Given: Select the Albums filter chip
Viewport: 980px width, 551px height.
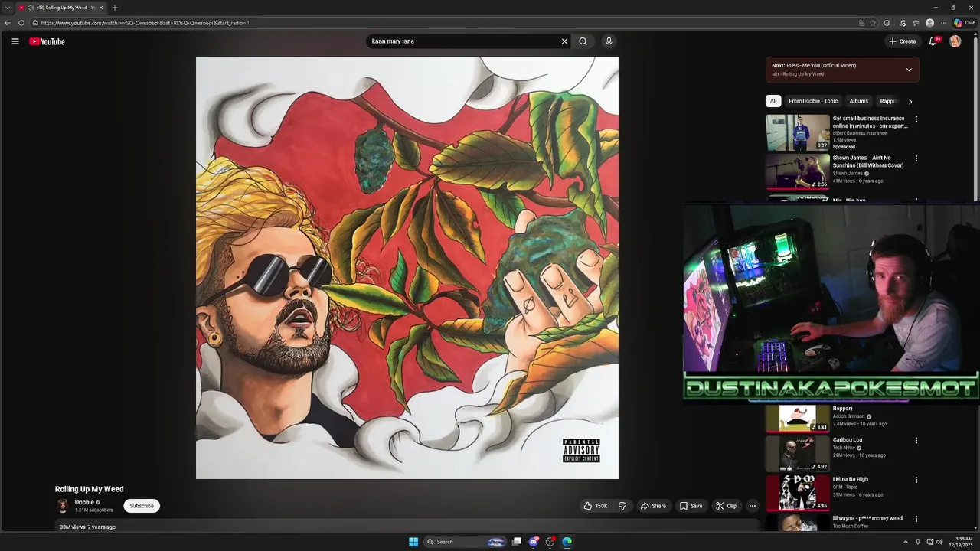Looking at the screenshot, I should click(859, 101).
